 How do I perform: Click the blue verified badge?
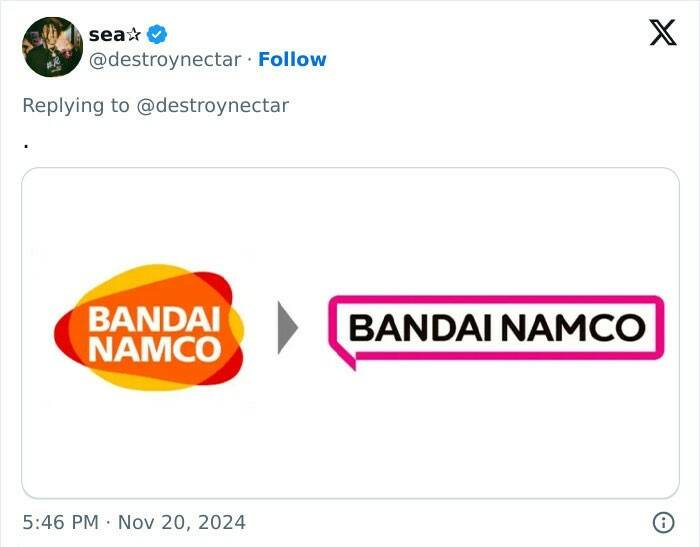(157, 34)
